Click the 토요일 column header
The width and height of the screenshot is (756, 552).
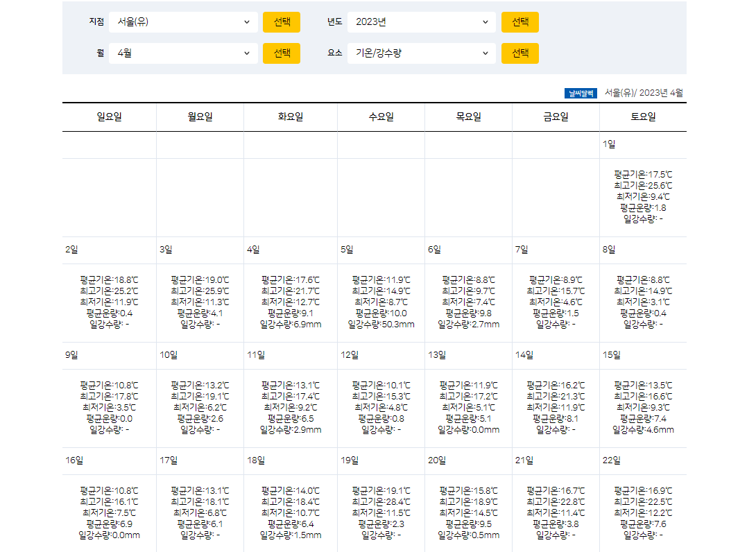pyautogui.click(x=644, y=117)
